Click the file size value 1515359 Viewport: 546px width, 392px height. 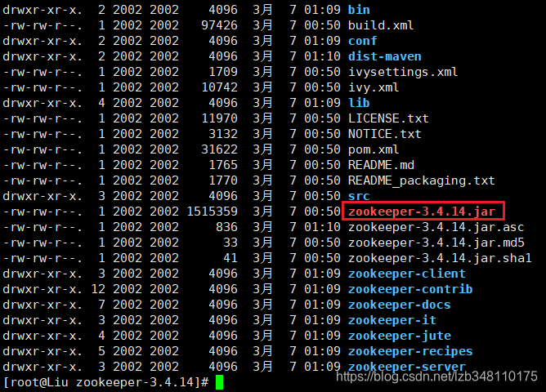click(x=213, y=212)
